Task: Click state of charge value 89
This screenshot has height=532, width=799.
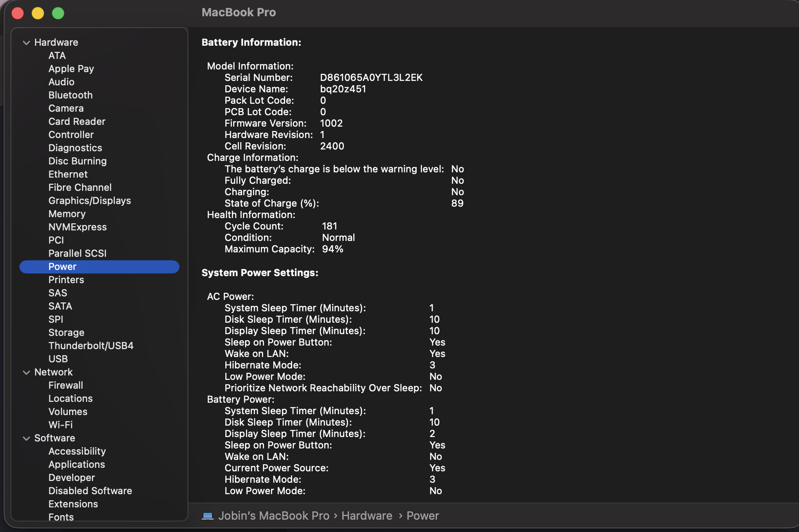Action: coord(457,203)
